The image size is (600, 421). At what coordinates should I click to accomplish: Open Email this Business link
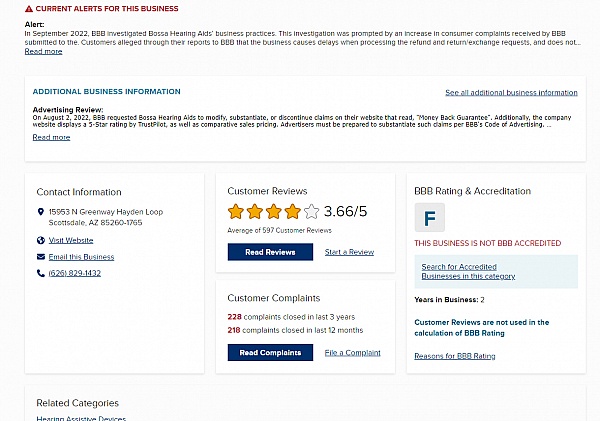click(x=81, y=257)
